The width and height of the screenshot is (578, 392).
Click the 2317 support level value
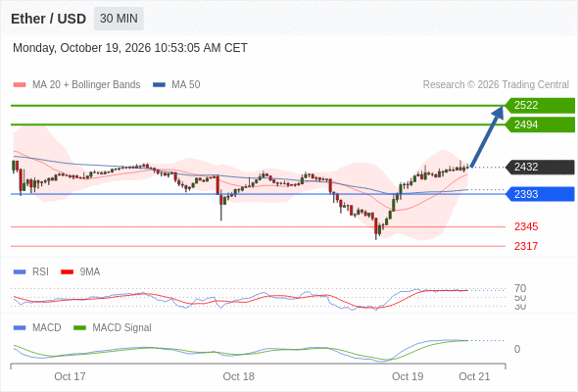(x=526, y=246)
